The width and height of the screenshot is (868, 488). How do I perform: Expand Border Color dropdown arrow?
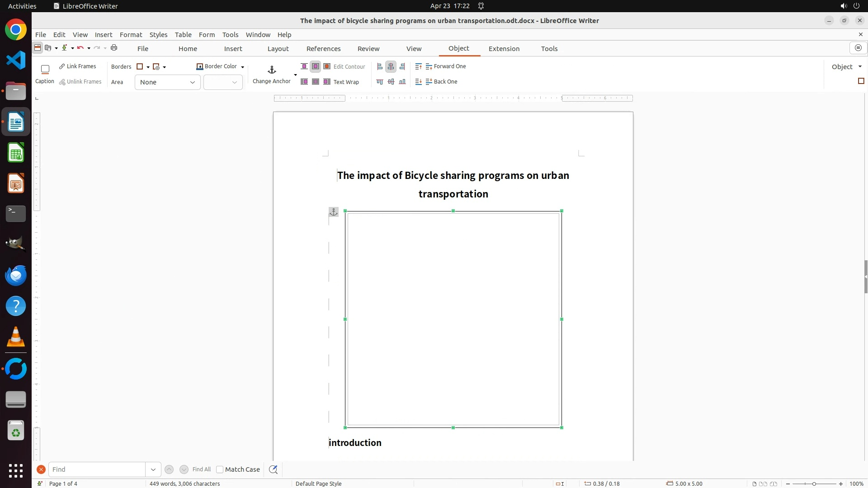(243, 67)
